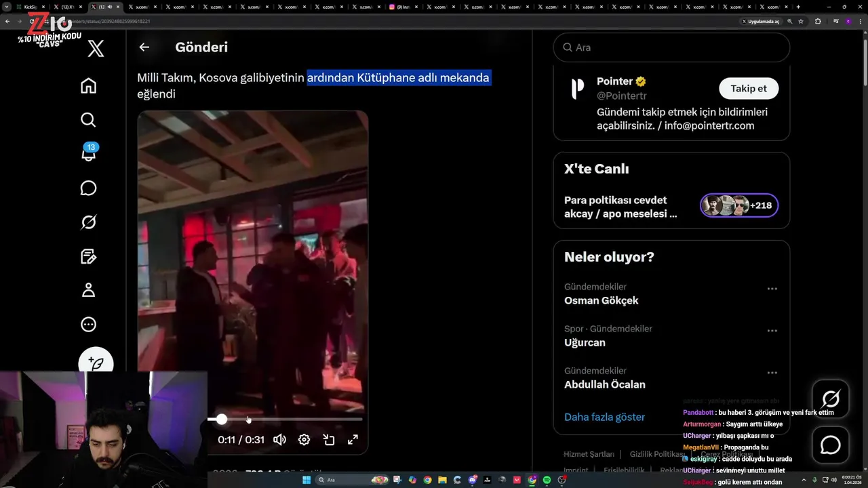868x488 pixels.
Task: Open trending topic Abdullah Öcalan
Action: [x=605, y=384]
